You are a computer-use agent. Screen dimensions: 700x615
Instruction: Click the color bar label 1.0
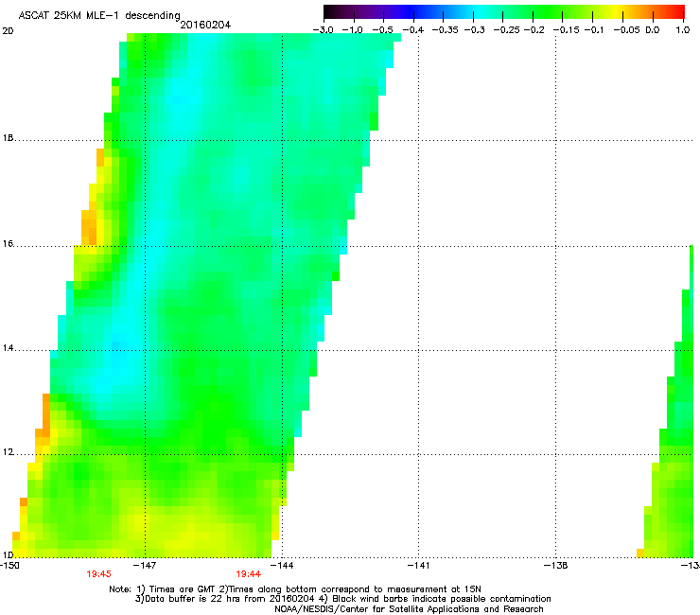[683, 29]
